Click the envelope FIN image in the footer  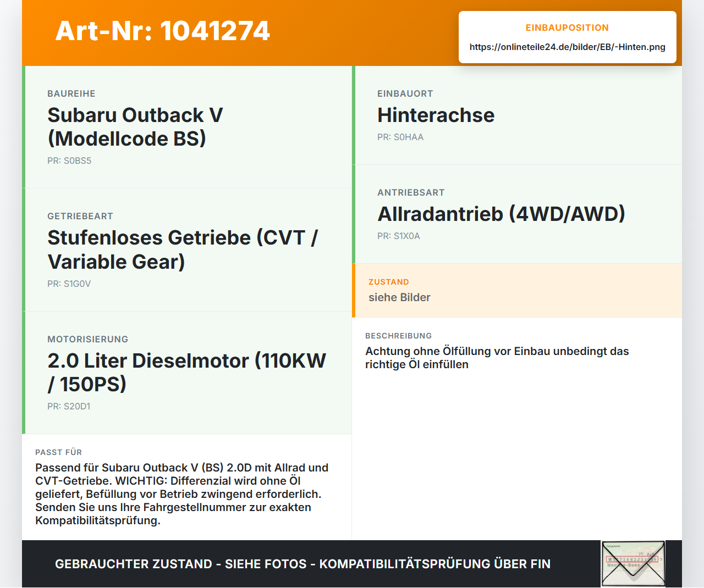click(633, 564)
